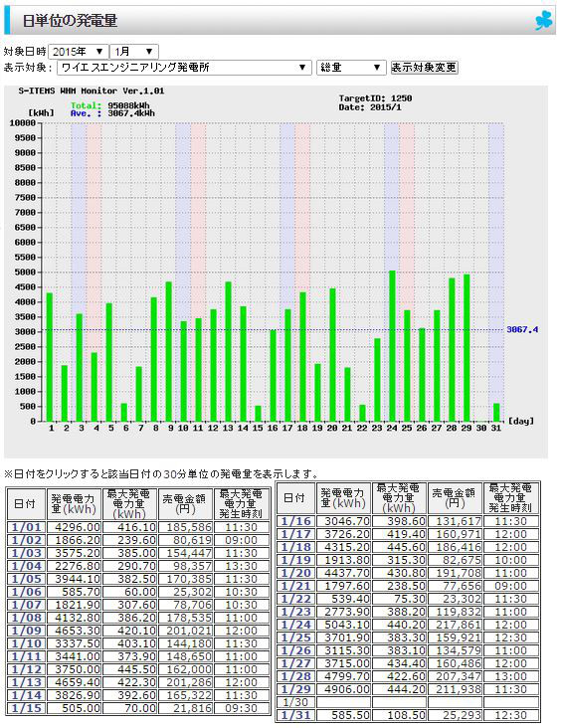Open the 1月 month dropdown
Viewport: 562px width, 728px height.
point(133,52)
